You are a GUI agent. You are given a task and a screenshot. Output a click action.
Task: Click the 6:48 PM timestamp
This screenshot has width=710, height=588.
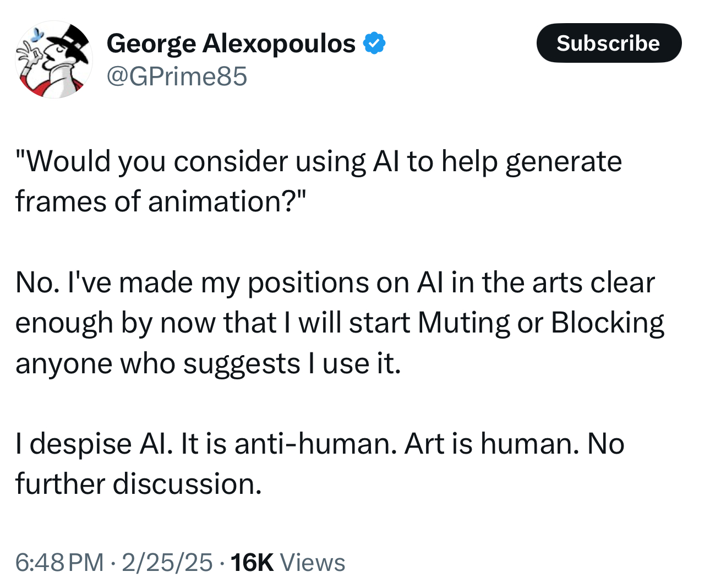pos(59,562)
